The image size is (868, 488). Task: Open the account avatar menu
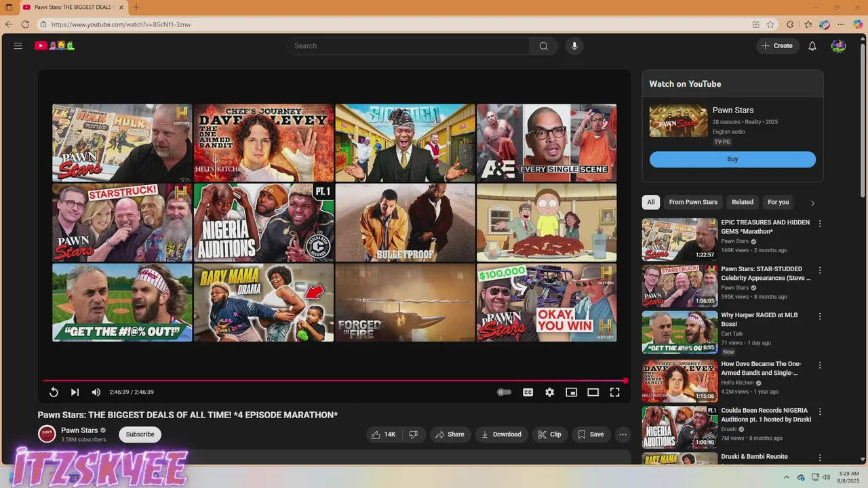(838, 46)
